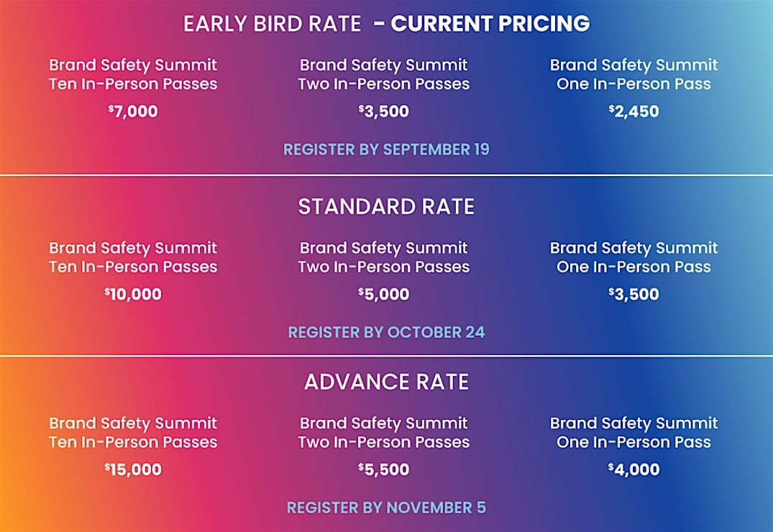773x532 pixels.
Task: Click the $10,000 price
Action: 133,294
